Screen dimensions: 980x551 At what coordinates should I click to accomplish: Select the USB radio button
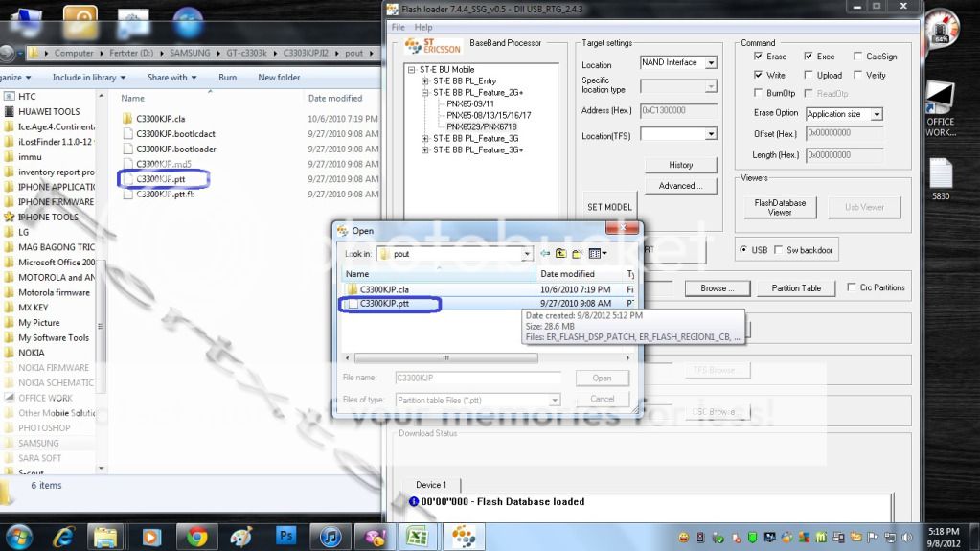point(745,250)
